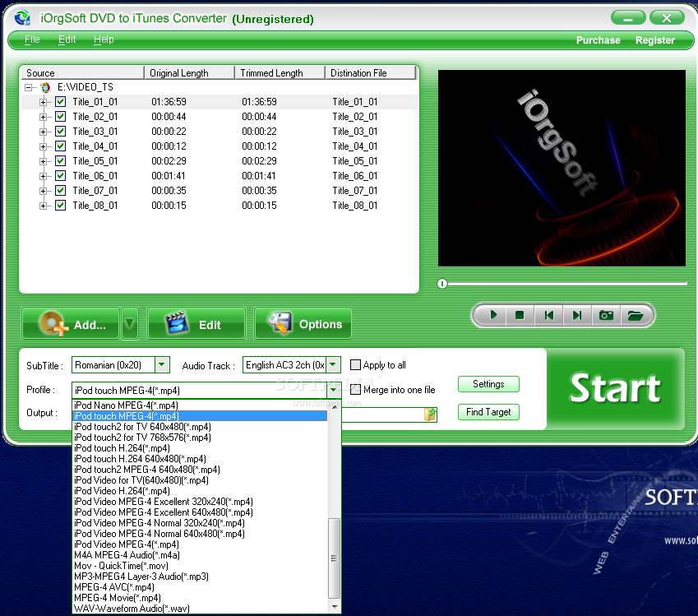Click the Distination File column header
The width and height of the screenshot is (698, 616).
[x=370, y=73]
